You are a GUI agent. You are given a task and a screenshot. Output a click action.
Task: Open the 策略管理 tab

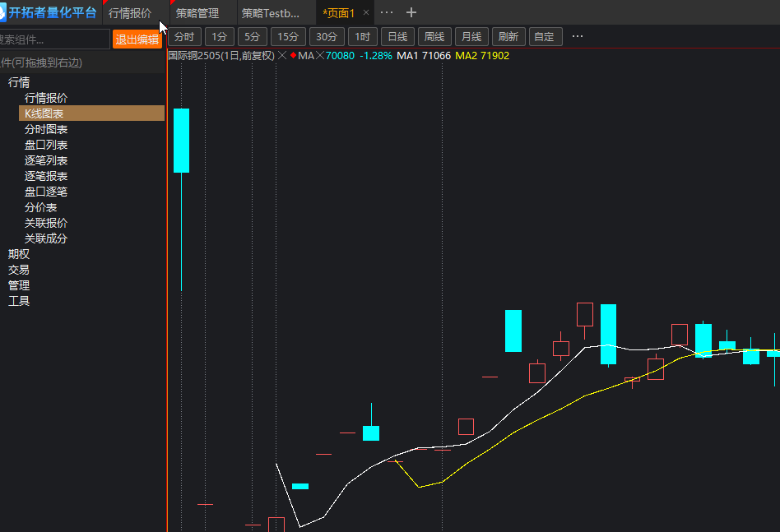[197, 13]
